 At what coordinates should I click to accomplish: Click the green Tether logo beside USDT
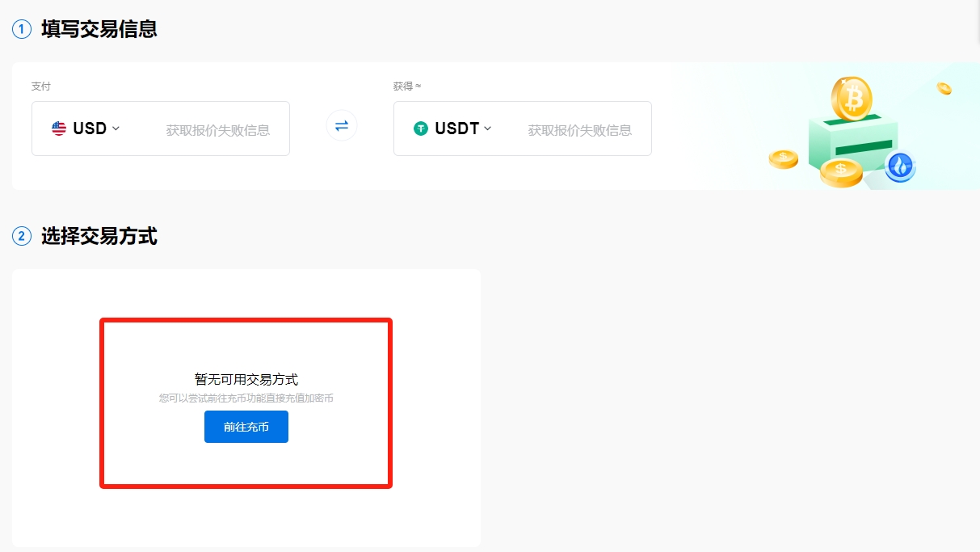420,129
